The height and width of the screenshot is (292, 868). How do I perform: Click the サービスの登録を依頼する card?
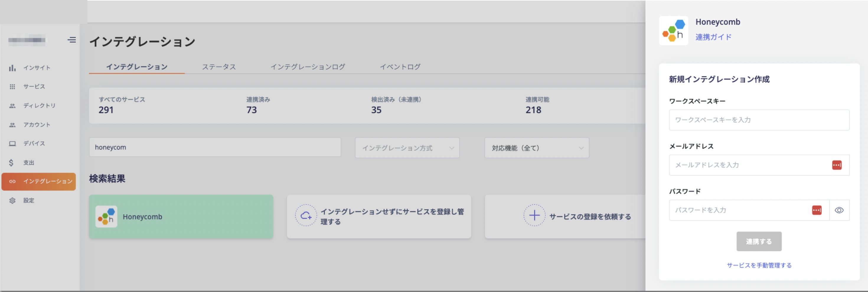[565, 216]
